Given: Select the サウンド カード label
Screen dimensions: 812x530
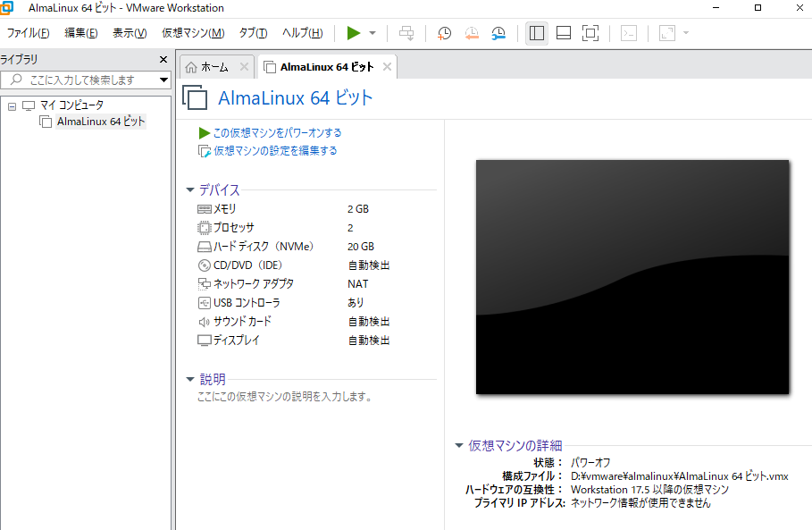Looking at the screenshot, I should pyautogui.click(x=242, y=321).
